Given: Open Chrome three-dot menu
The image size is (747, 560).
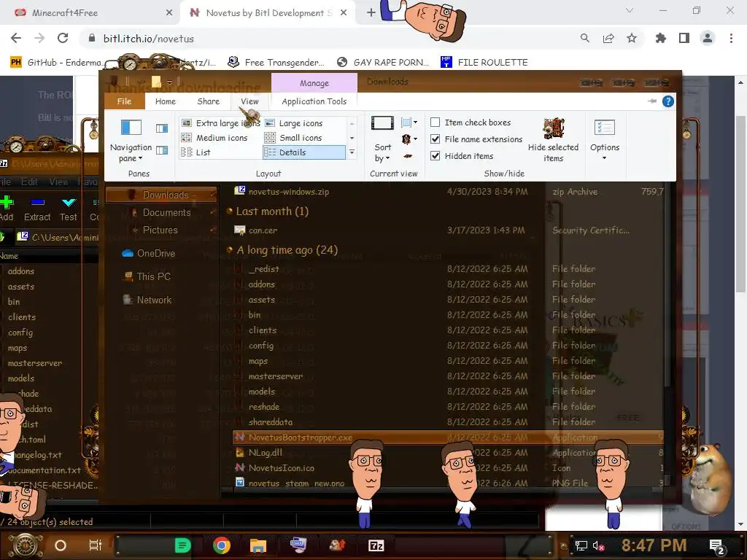Looking at the screenshot, I should (731, 39).
